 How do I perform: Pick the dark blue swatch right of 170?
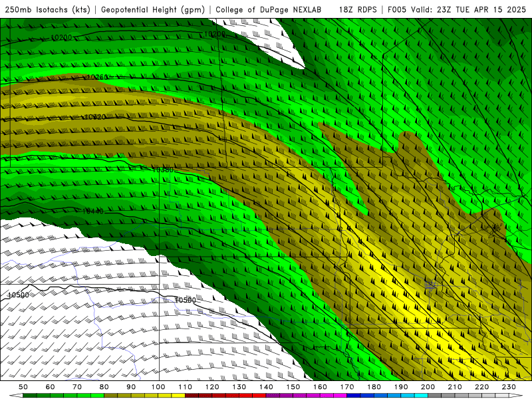354,396
